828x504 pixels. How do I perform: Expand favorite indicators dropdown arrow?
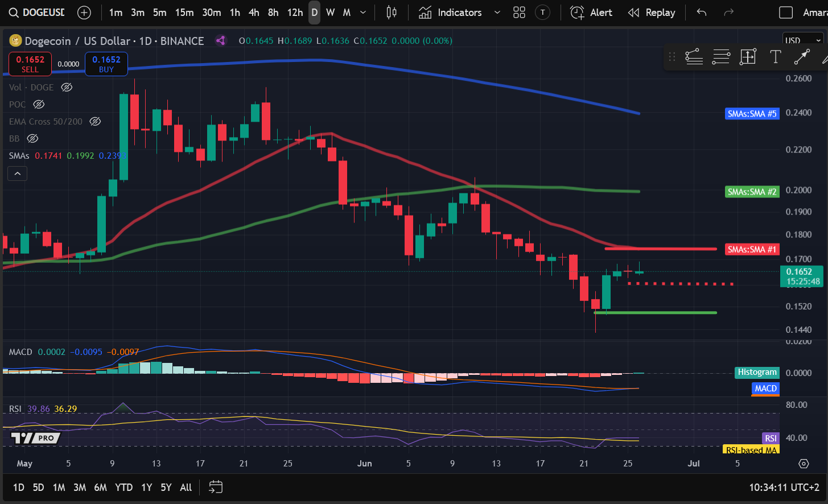(497, 13)
